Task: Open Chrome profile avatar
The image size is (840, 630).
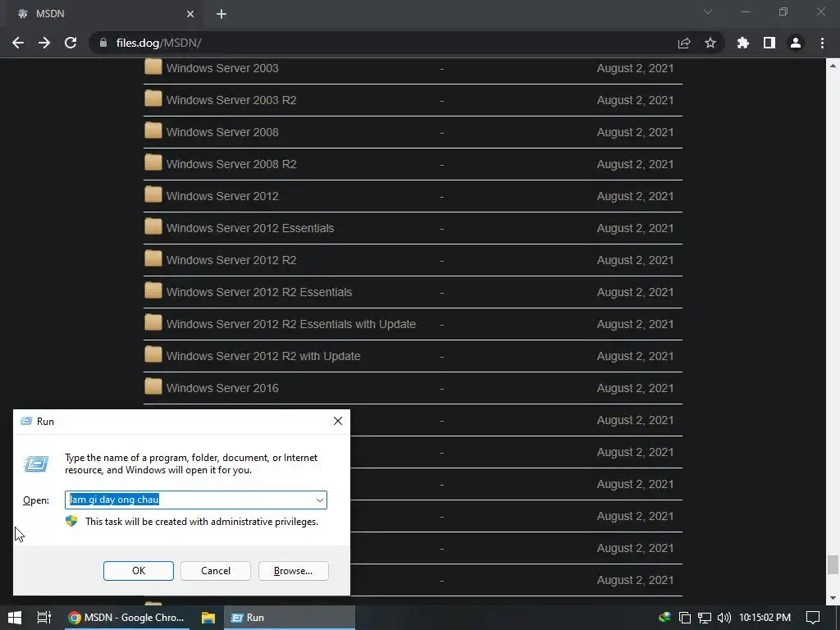Action: [796, 43]
